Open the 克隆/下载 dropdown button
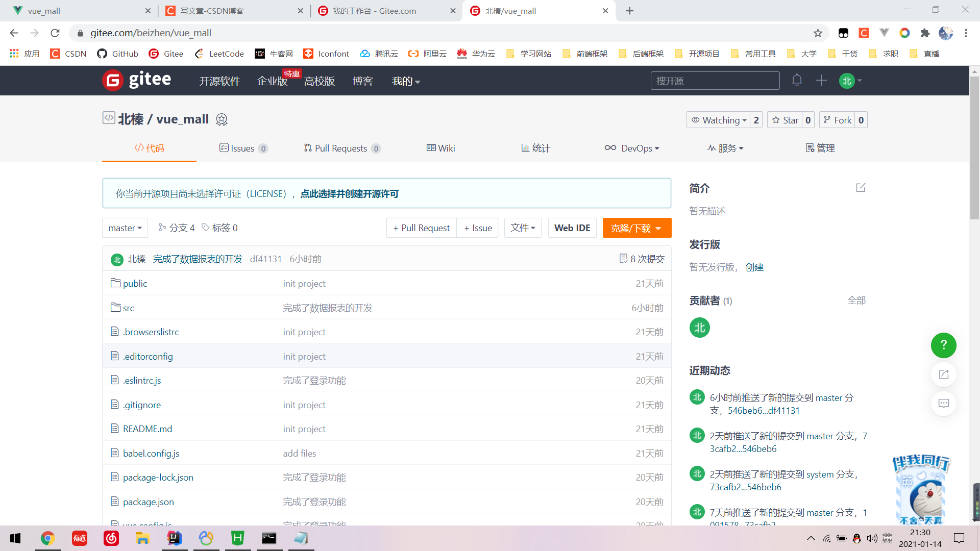This screenshot has width=980, height=551. click(x=636, y=228)
